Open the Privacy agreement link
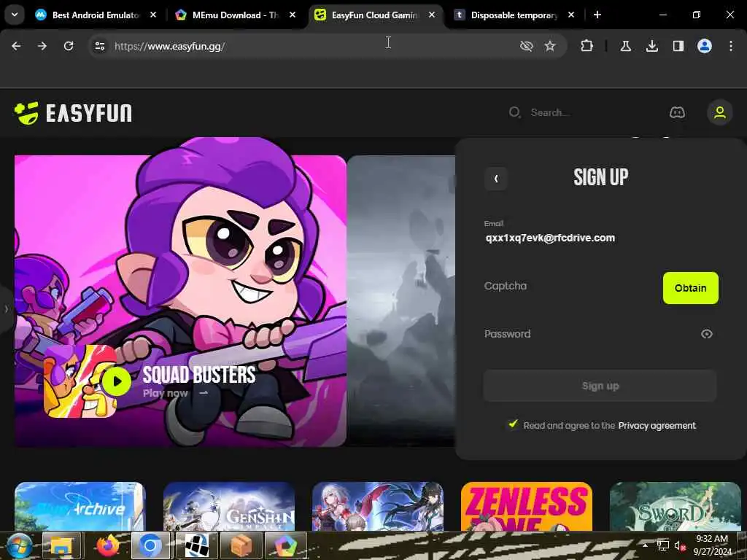Screen dimensions: 747x560 click(657, 425)
